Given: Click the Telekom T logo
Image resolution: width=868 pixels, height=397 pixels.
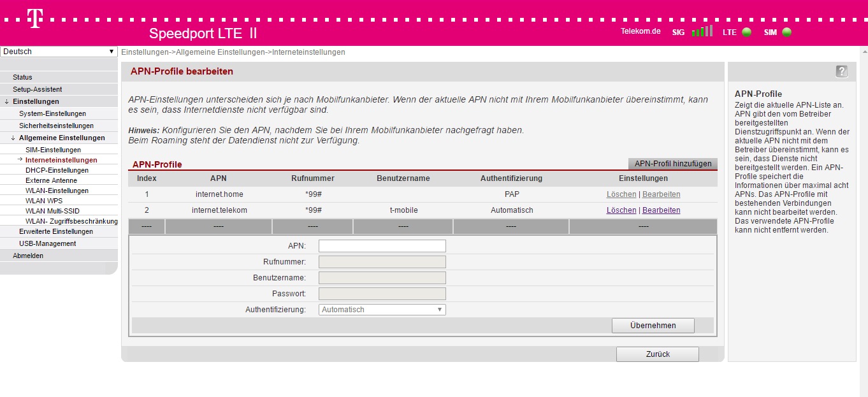Looking at the screenshot, I should (34, 19).
